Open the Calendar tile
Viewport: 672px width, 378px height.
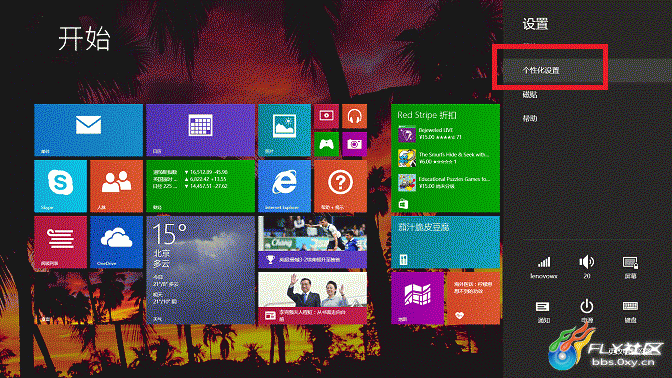(x=200, y=130)
